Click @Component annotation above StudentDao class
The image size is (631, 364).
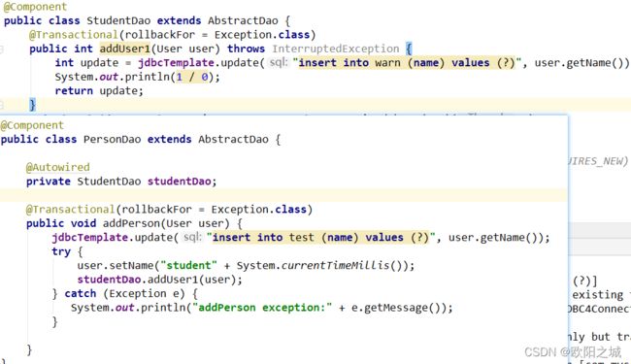tap(35, 7)
